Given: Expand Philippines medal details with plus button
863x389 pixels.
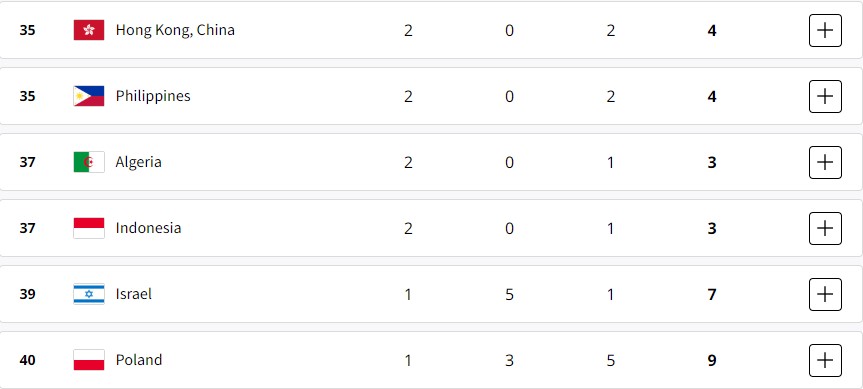Looking at the screenshot, I should [825, 96].
